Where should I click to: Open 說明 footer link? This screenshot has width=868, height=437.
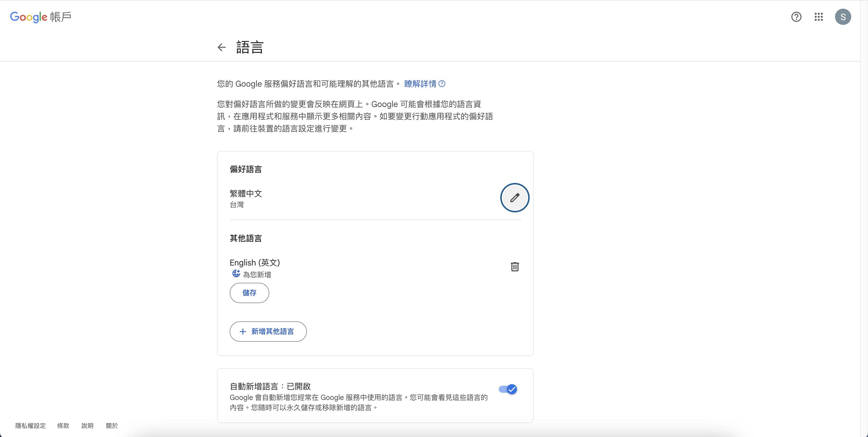point(87,426)
